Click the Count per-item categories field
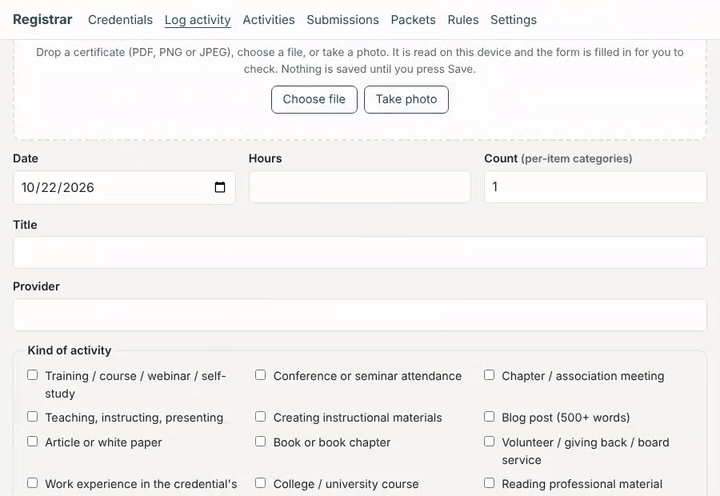The image size is (720, 496). pyautogui.click(x=595, y=186)
